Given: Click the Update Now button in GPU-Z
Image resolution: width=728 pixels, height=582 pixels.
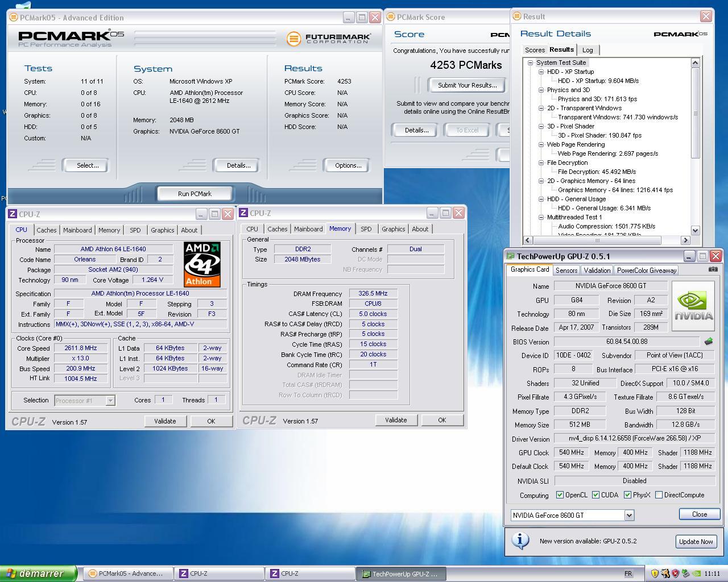Looking at the screenshot, I should click(696, 542).
